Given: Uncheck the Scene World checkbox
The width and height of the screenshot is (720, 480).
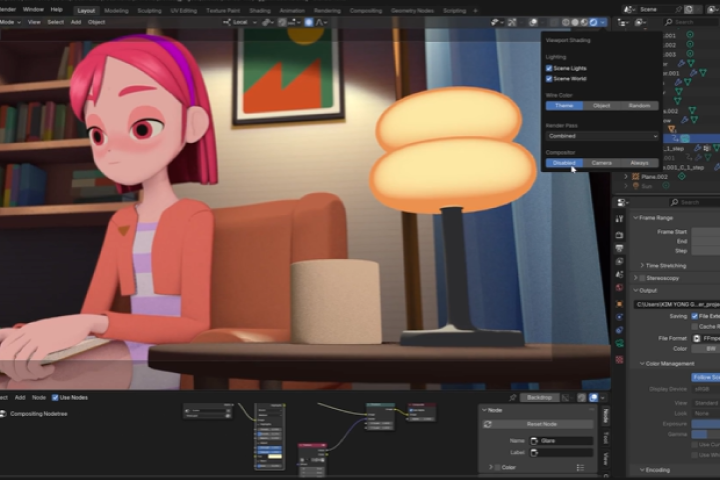Looking at the screenshot, I should coord(549,78).
